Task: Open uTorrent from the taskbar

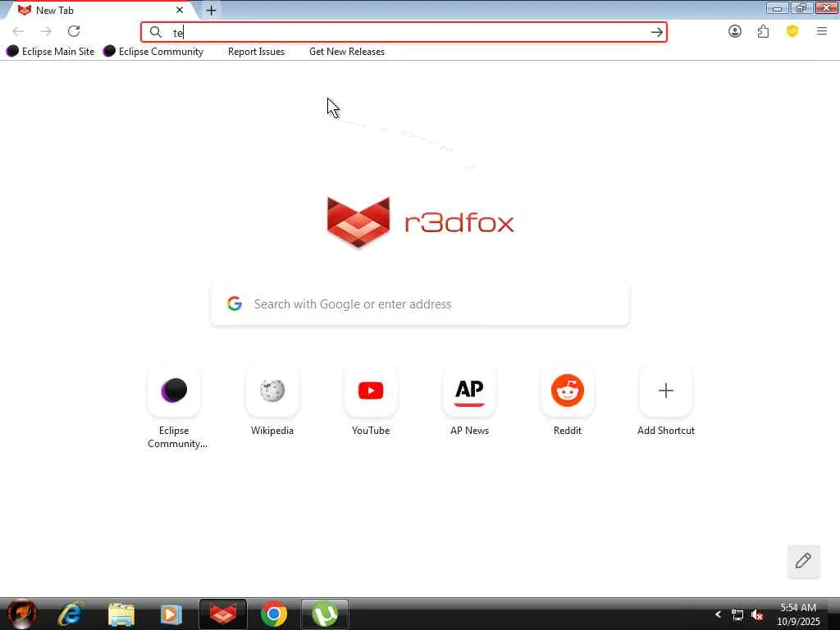Action: pyautogui.click(x=325, y=614)
